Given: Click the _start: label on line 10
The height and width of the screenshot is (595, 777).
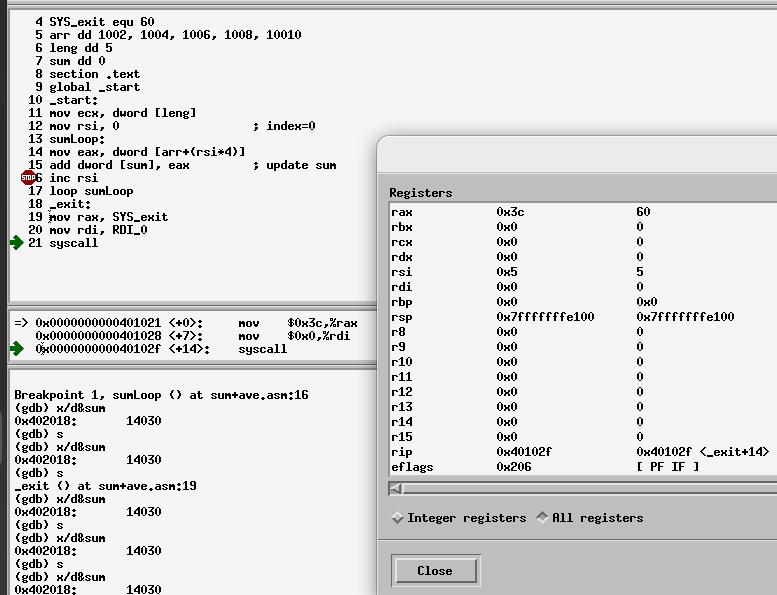Looking at the screenshot, I should coord(73,100).
